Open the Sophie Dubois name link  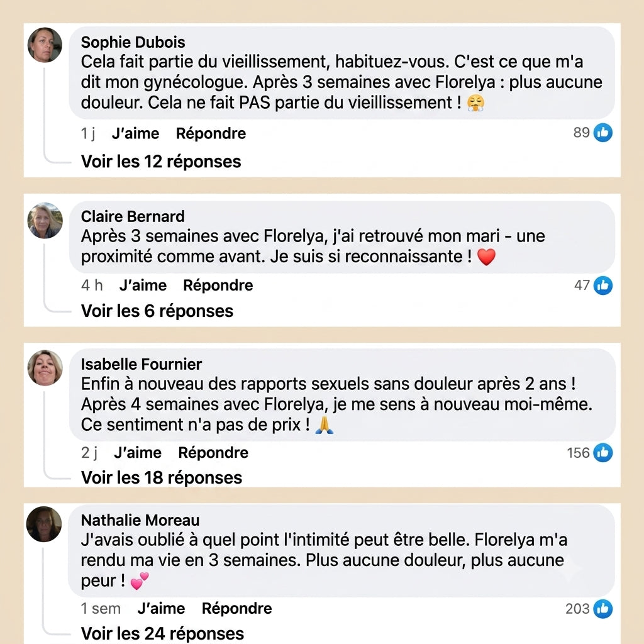click(133, 42)
